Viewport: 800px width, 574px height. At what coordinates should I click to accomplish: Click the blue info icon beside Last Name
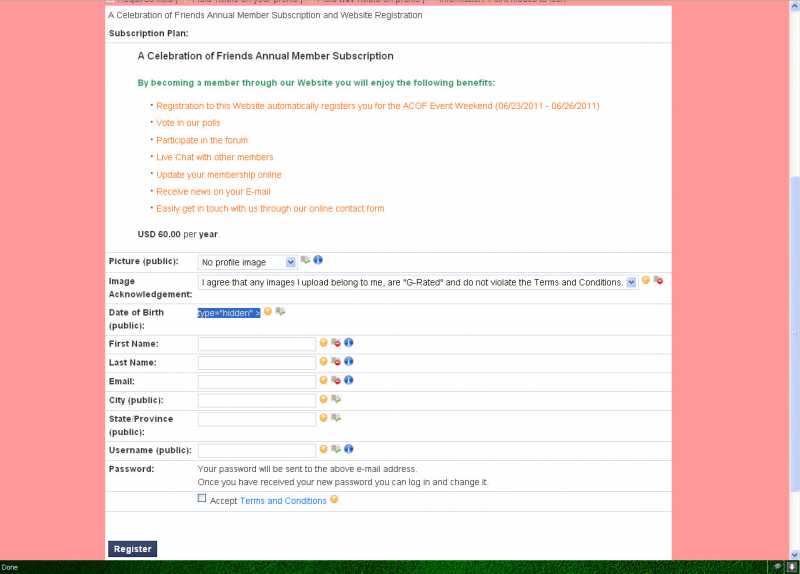348,361
